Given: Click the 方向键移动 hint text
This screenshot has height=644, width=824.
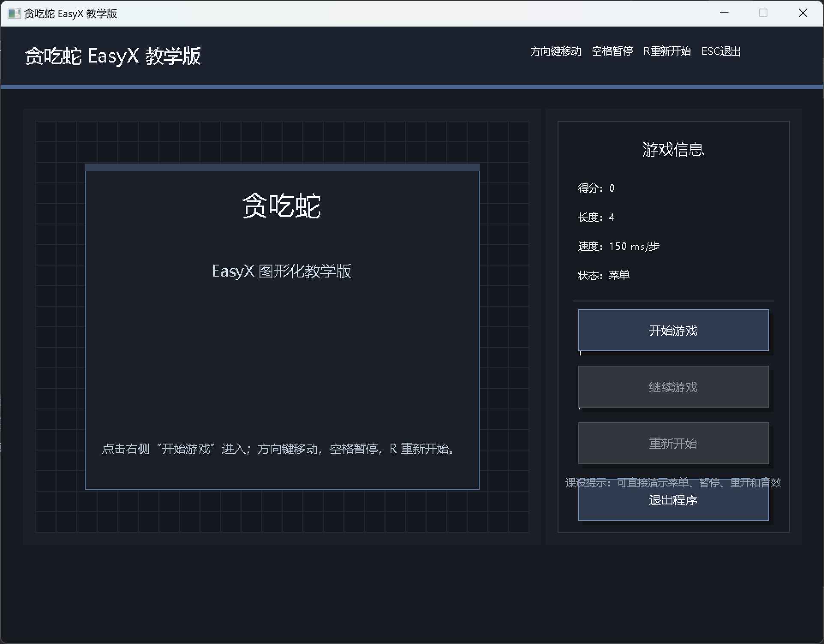Looking at the screenshot, I should click(x=556, y=51).
